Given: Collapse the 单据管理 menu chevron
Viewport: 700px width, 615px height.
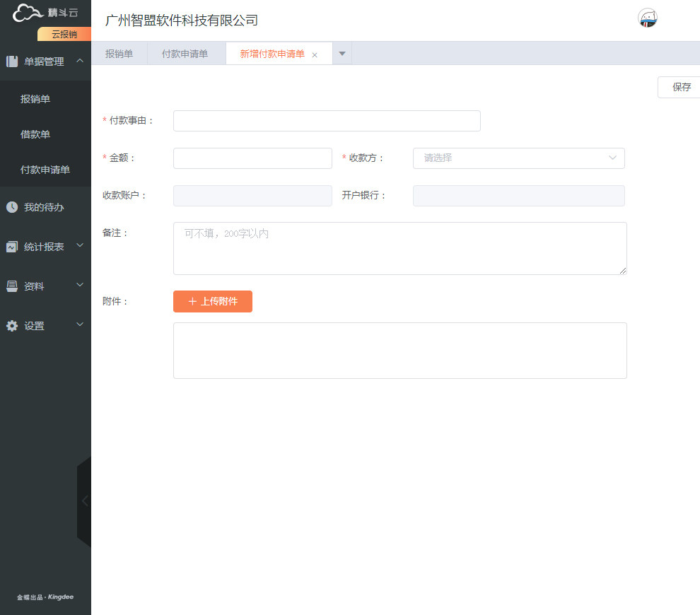Looking at the screenshot, I should pos(80,61).
